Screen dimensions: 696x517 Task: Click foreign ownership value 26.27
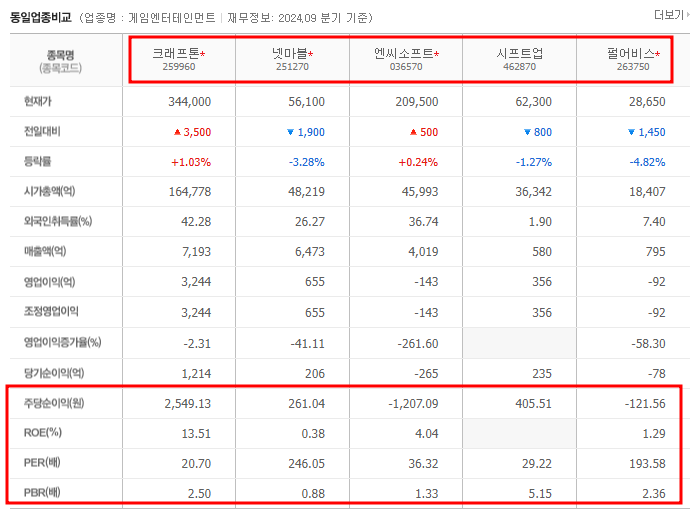tap(310, 222)
